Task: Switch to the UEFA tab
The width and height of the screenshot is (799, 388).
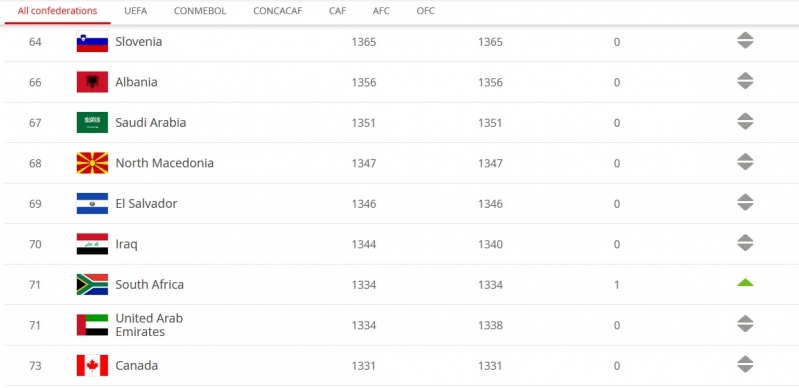Action: pyautogui.click(x=136, y=11)
